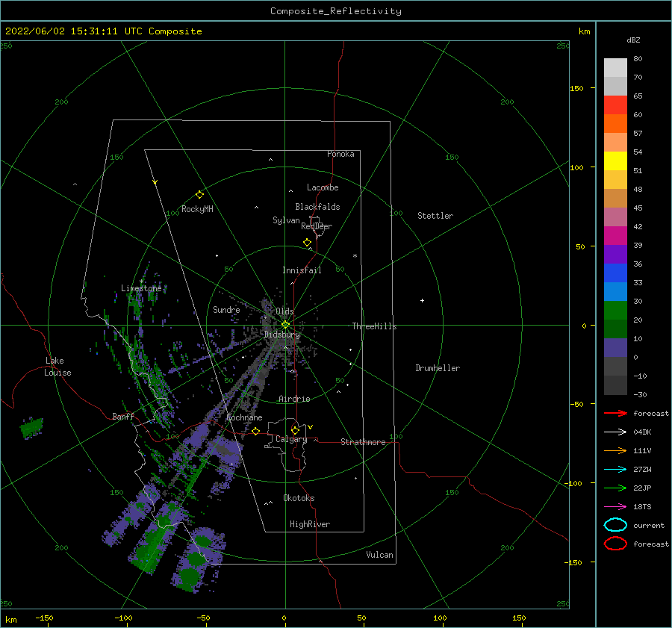Click the red forecast ellipse legend icon
This screenshot has height=628, width=672.
[x=615, y=544]
